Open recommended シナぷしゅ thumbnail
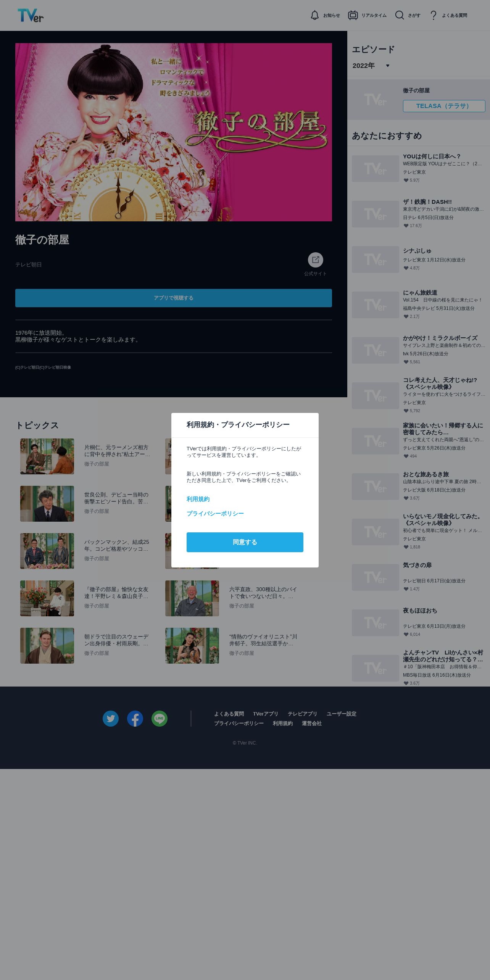This screenshot has height=980, width=490. click(376, 260)
